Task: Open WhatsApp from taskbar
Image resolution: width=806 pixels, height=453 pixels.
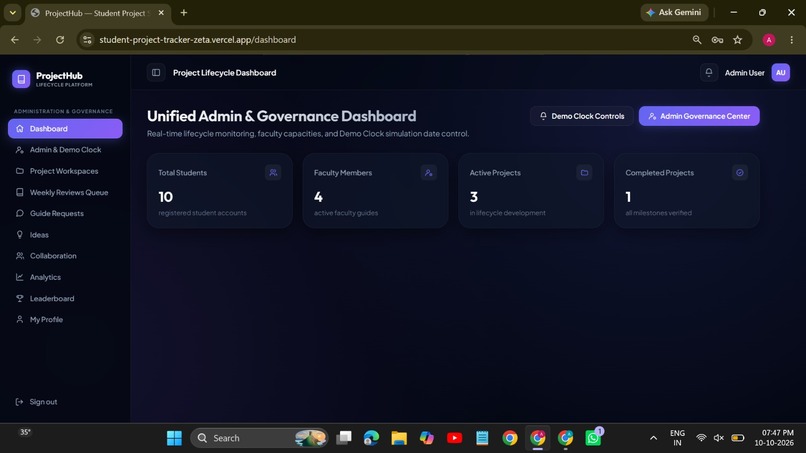Action: point(593,438)
